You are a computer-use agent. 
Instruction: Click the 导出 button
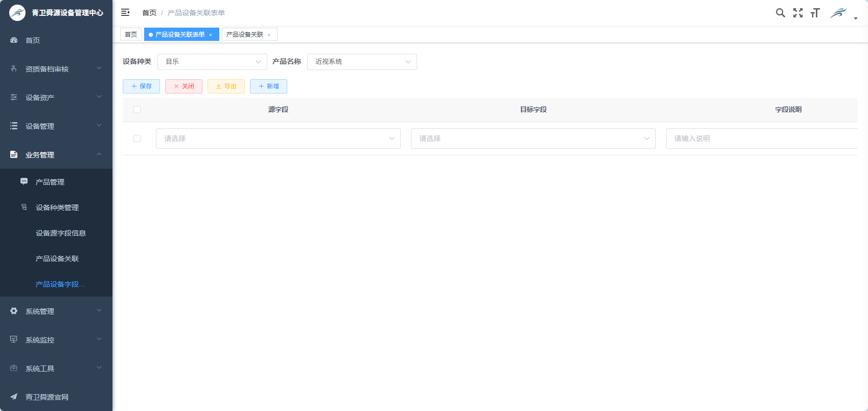coord(226,86)
